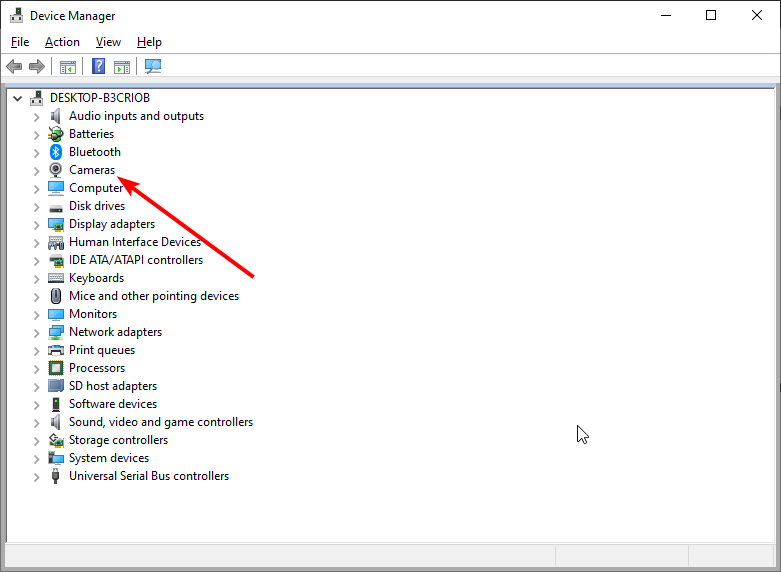
Task: Expand Sound, video and game controllers chevron
Action: point(36,423)
